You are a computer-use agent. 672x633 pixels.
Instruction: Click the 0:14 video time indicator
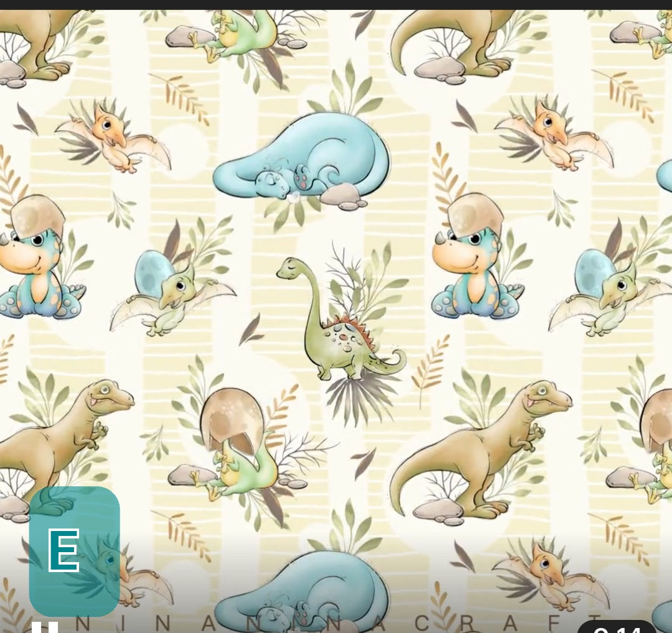[616, 627]
